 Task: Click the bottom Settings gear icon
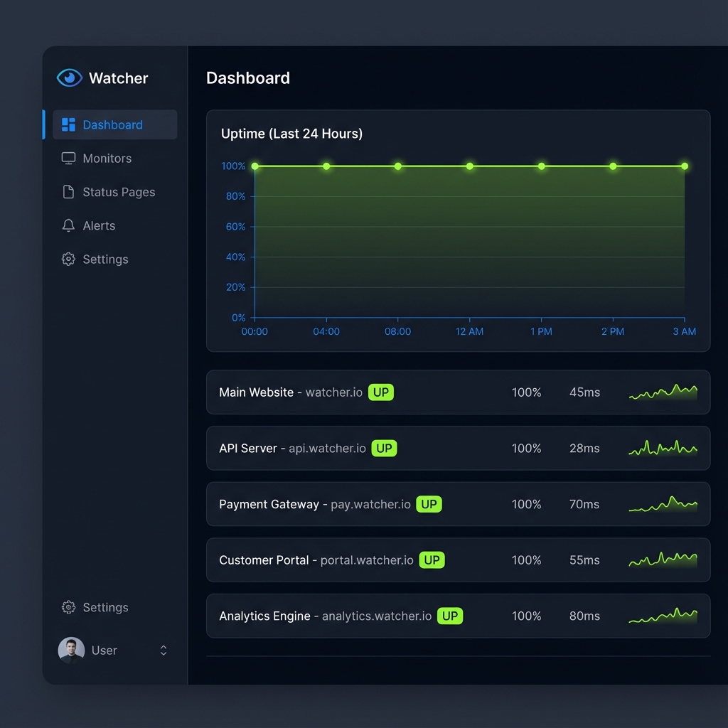pos(68,608)
